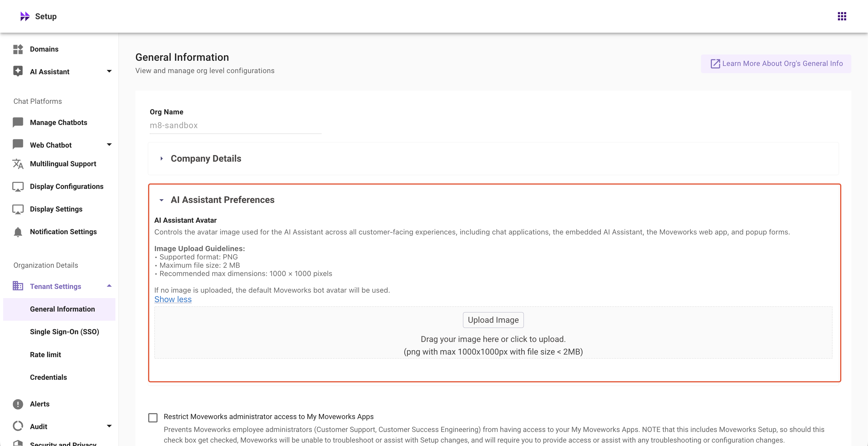Go to the Rate limit page
The width and height of the screenshot is (868, 446).
[45, 355]
